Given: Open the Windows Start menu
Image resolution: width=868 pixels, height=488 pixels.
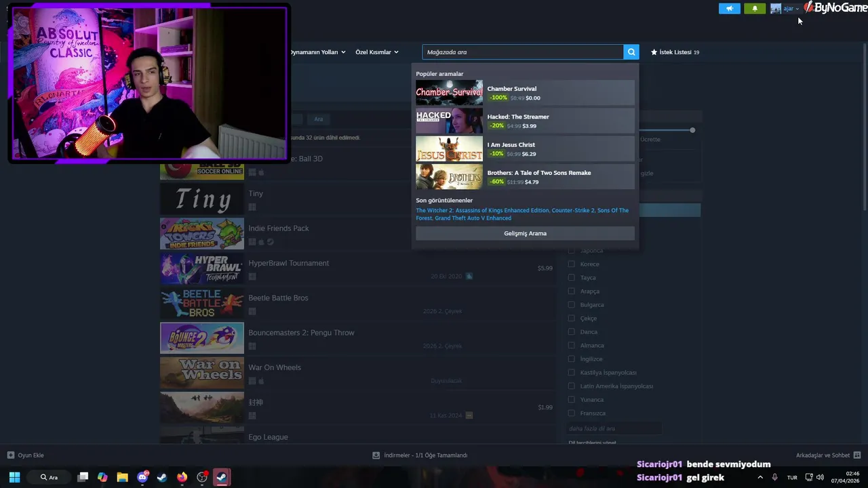Looking at the screenshot, I should pos(14,477).
